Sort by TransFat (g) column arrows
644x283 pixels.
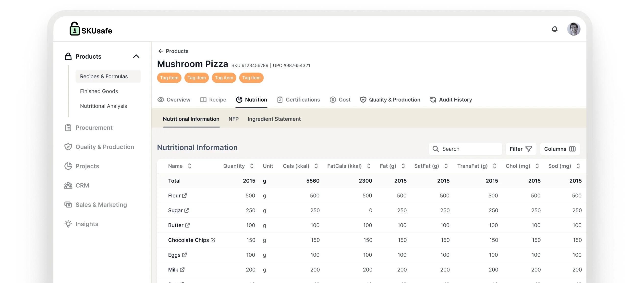point(495,166)
